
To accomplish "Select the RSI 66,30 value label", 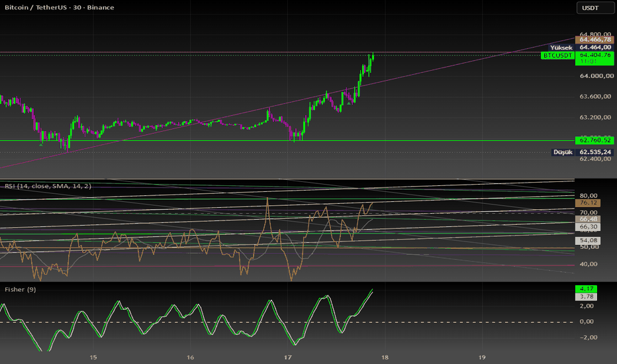I will 588,226.
